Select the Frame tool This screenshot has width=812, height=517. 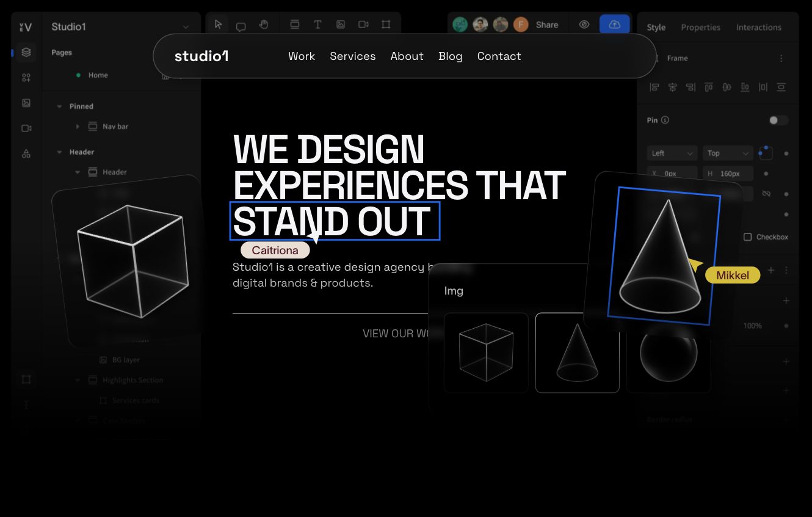tap(386, 24)
